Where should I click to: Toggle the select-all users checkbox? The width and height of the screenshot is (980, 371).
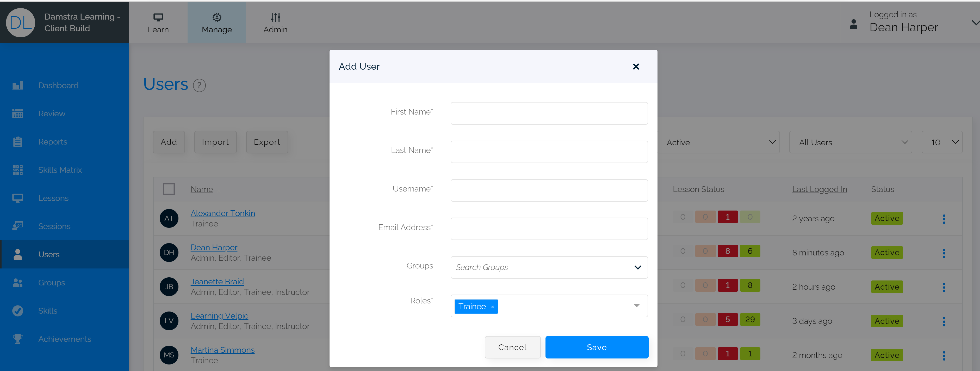(x=169, y=189)
